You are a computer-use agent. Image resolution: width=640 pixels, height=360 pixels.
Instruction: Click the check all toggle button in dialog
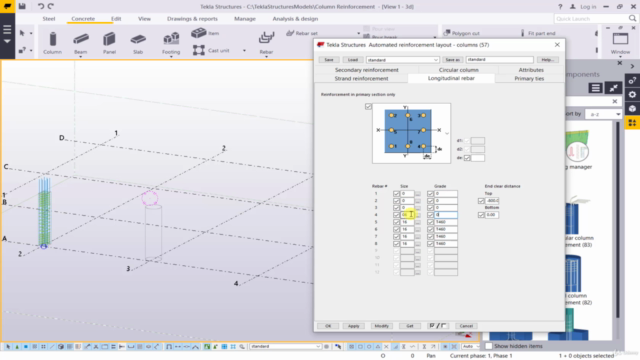click(438, 326)
